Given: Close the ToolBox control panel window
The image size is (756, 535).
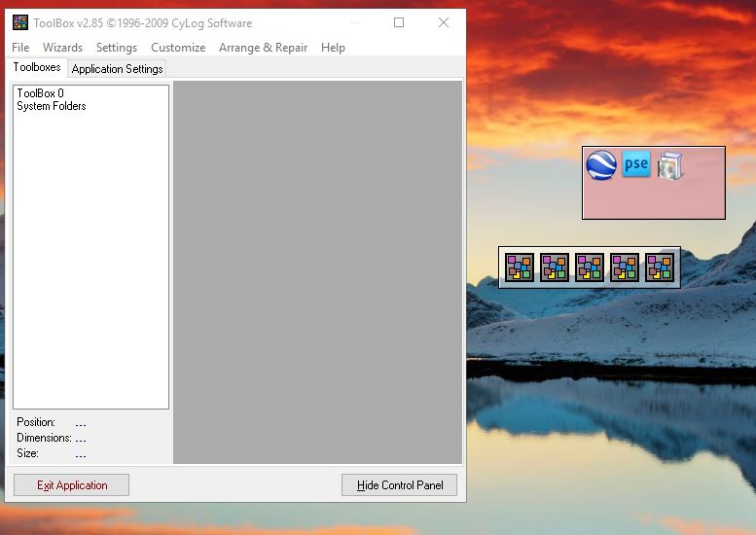Looking at the screenshot, I should coord(444,22).
